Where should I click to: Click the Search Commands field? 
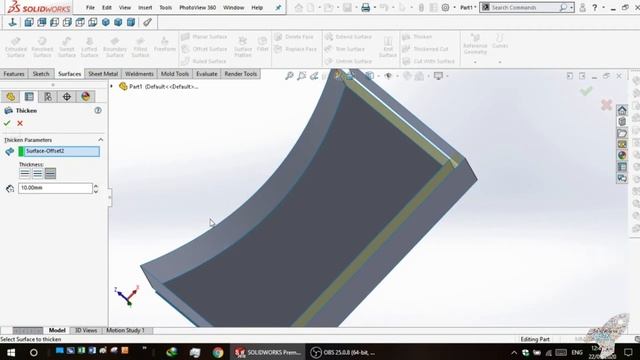coord(524,7)
